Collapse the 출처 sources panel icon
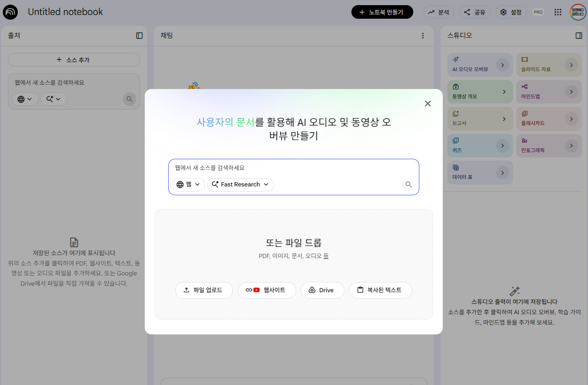Image resolution: width=588 pixels, height=385 pixels. pos(140,36)
